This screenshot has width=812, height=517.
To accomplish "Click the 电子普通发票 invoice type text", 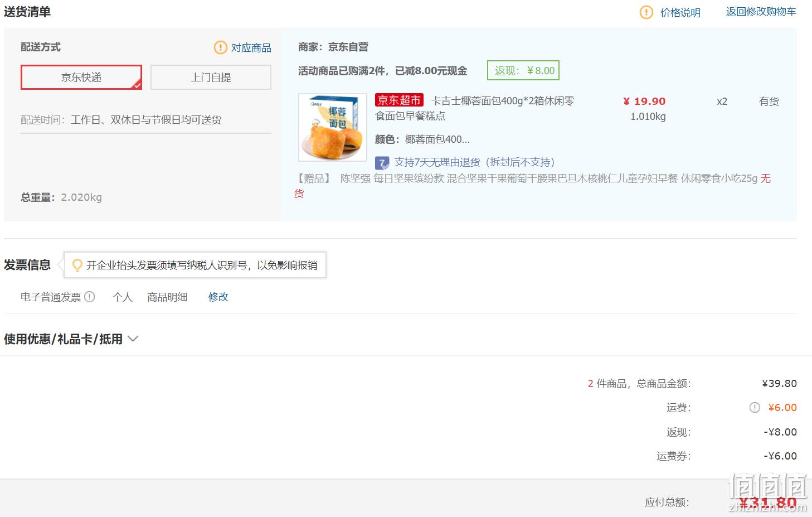I will coord(51,297).
